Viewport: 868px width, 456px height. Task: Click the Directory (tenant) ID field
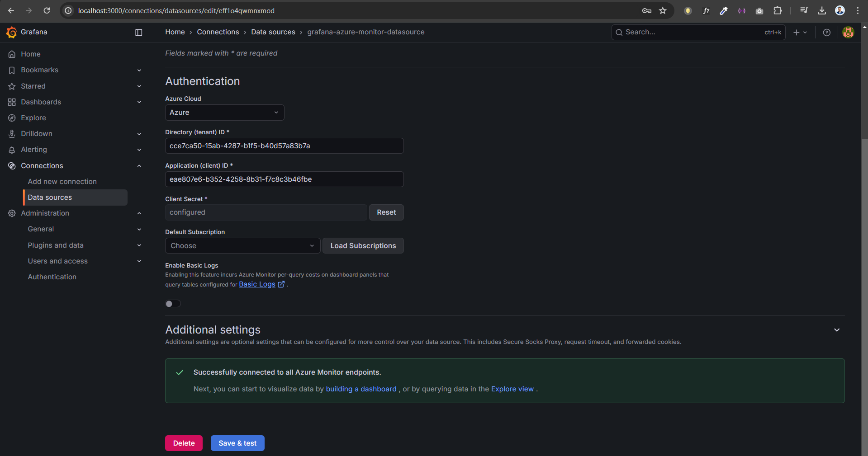tap(284, 146)
